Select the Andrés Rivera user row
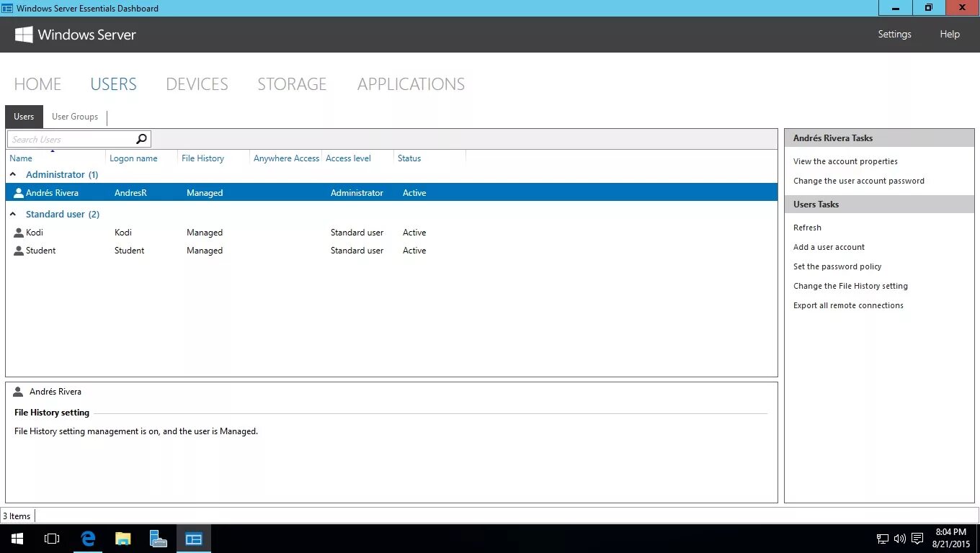 point(391,193)
